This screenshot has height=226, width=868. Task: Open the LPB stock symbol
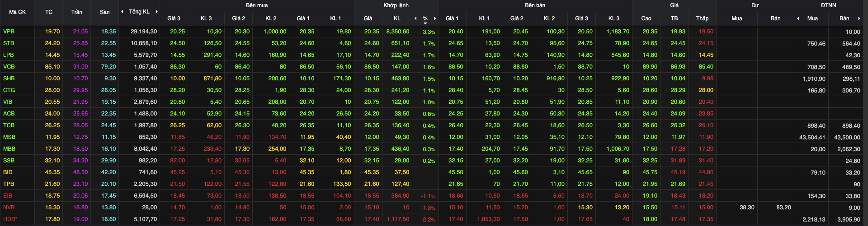tap(8, 55)
